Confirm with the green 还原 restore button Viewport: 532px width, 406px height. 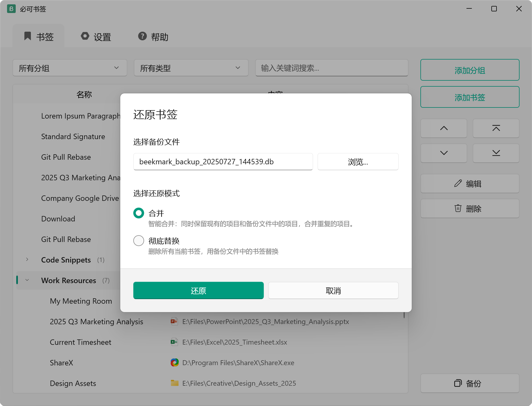(199, 290)
